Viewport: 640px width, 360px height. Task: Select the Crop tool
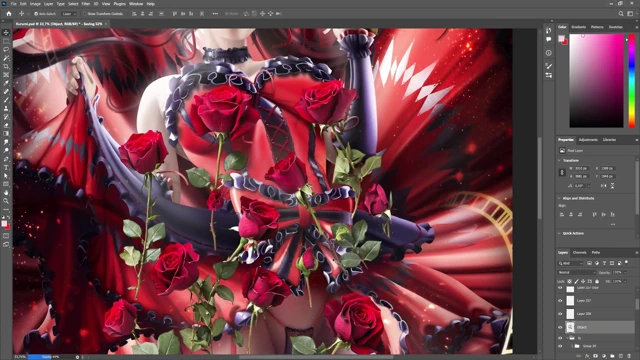[x=6, y=67]
